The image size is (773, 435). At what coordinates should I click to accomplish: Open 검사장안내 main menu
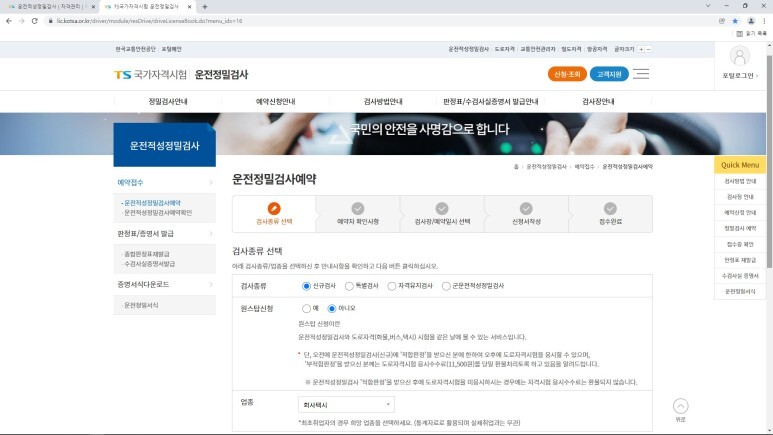click(x=598, y=102)
